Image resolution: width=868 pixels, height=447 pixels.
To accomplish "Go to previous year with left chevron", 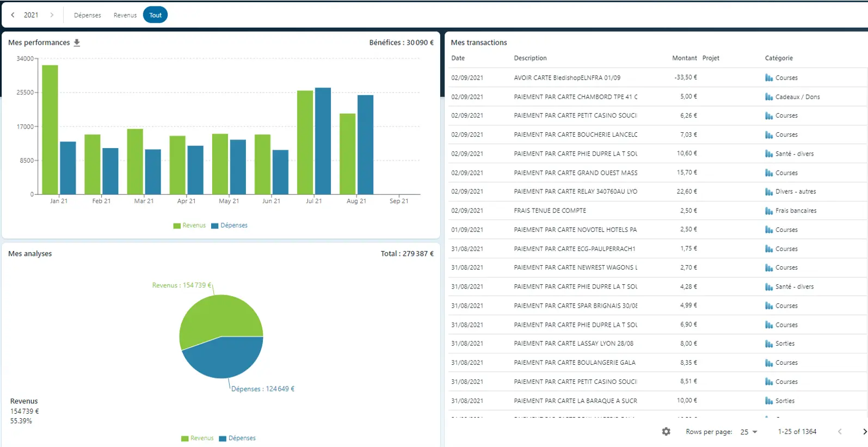I will (13, 15).
